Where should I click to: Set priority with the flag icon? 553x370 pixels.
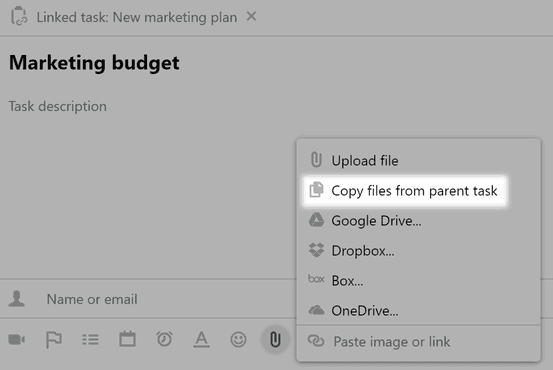(54, 340)
